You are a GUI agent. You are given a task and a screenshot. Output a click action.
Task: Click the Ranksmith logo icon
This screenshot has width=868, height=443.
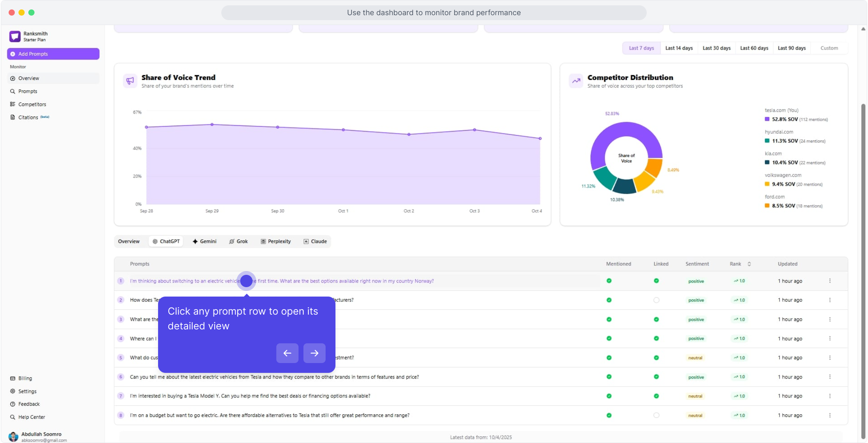[15, 37]
